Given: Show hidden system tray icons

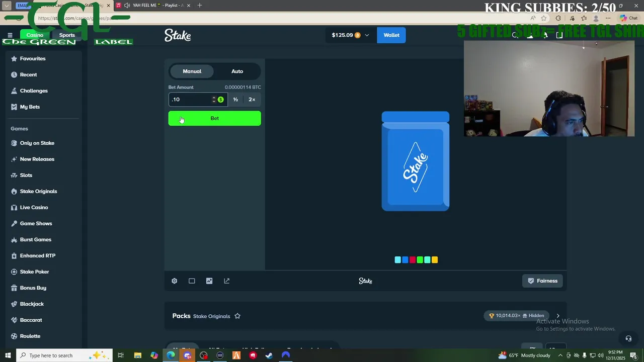Looking at the screenshot, I should tap(560, 355).
